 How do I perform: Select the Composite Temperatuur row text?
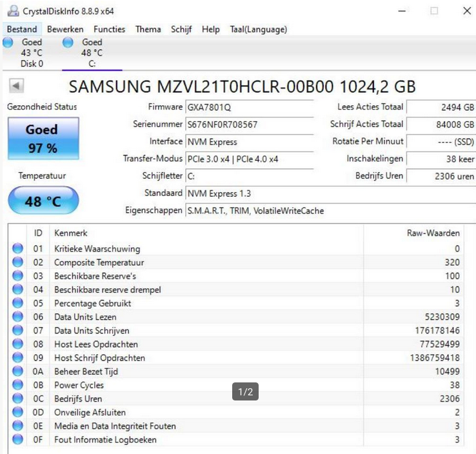[x=99, y=262]
